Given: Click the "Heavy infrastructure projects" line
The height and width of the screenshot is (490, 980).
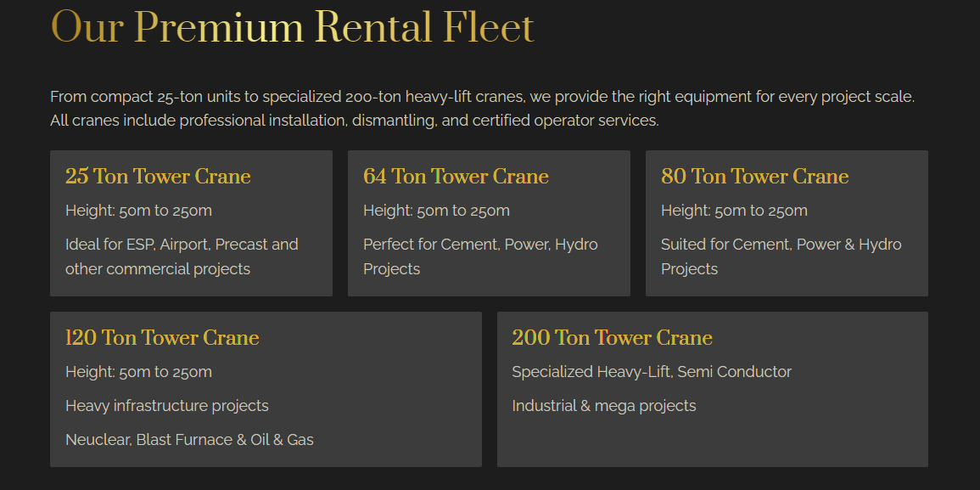Looking at the screenshot, I should 166,406.
